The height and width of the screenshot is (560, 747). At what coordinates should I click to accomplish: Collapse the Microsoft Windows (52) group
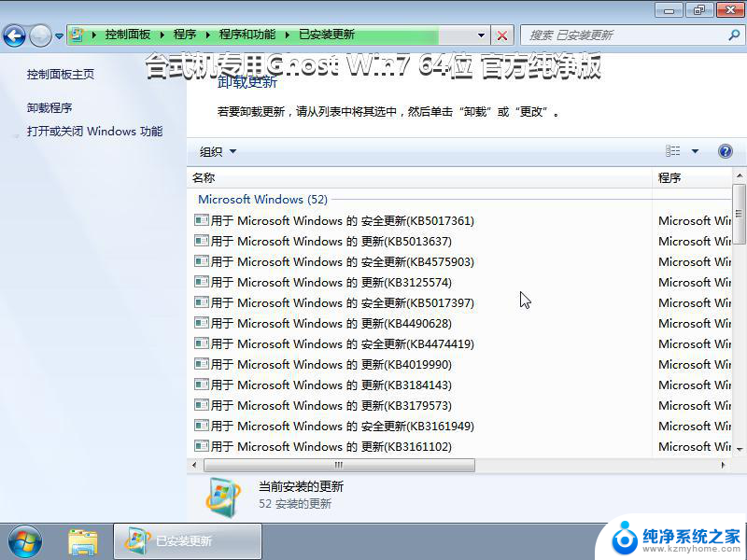(263, 200)
